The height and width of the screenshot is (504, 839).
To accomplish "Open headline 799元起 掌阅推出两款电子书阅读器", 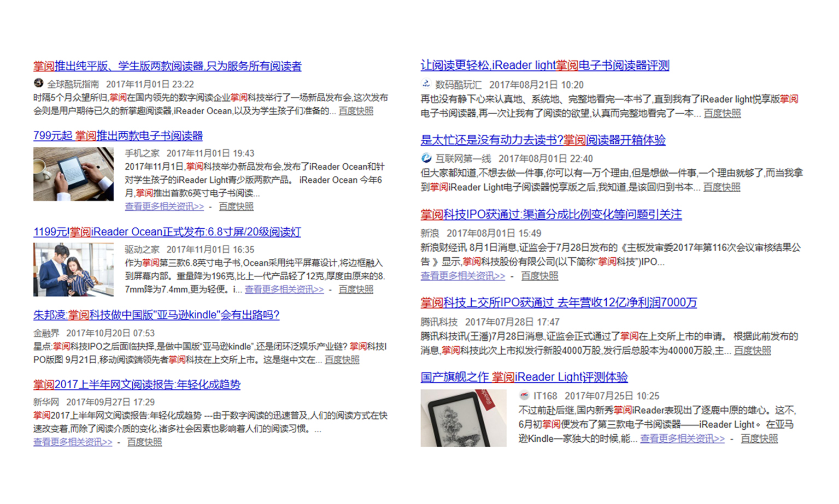I will click(118, 135).
